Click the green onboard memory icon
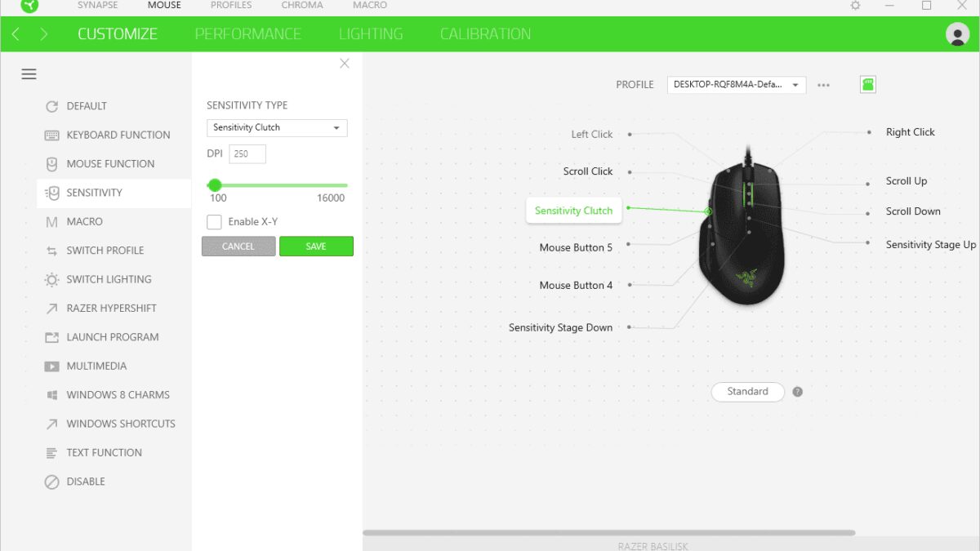The width and height of the screenshot is (980, 551). coord(868,84)
